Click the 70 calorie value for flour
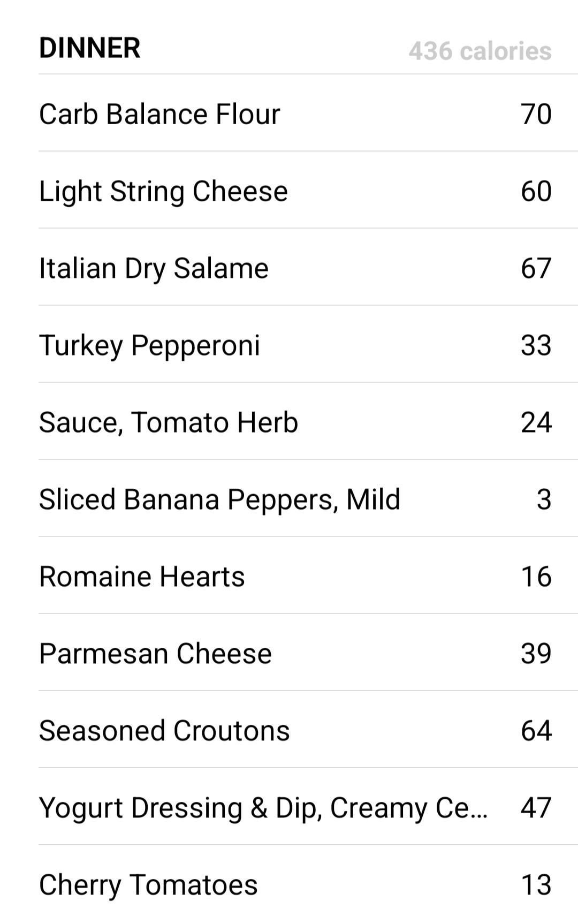This screenshot has height=924, width=578. 536,114
